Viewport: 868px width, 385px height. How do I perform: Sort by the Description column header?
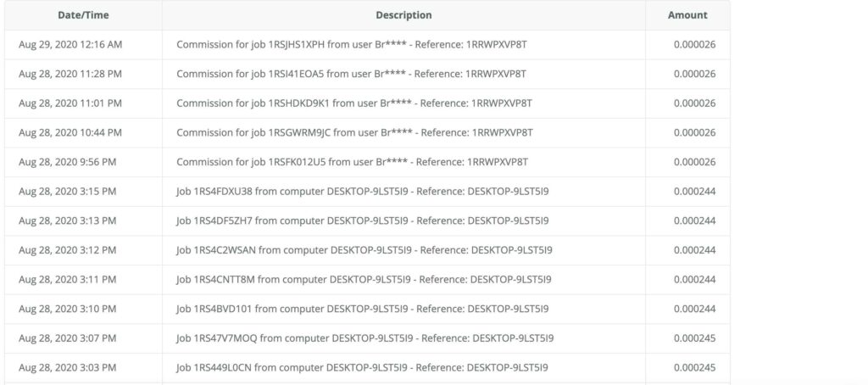403,15
